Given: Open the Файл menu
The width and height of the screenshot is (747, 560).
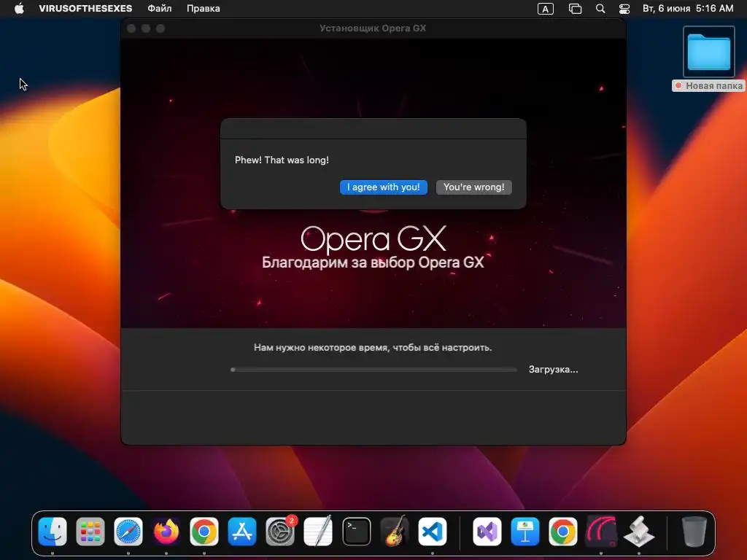Looking at the screenshot, I should [160, 9].
